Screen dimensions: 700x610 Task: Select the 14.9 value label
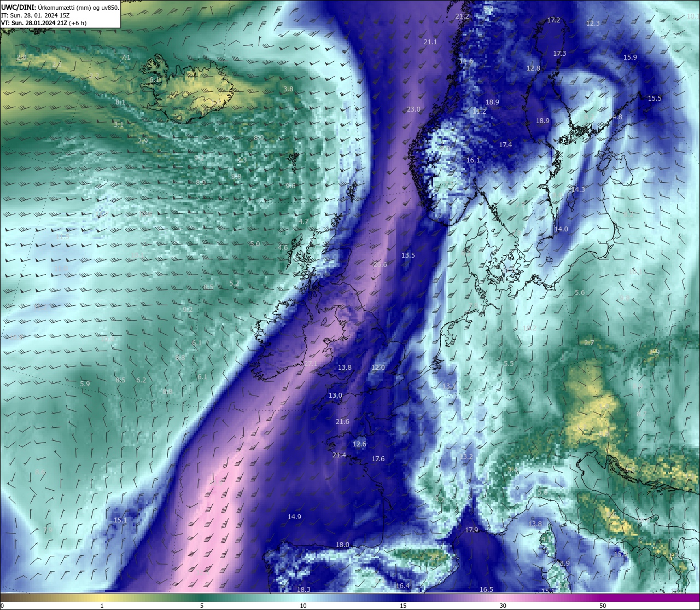tap(294, 517)
